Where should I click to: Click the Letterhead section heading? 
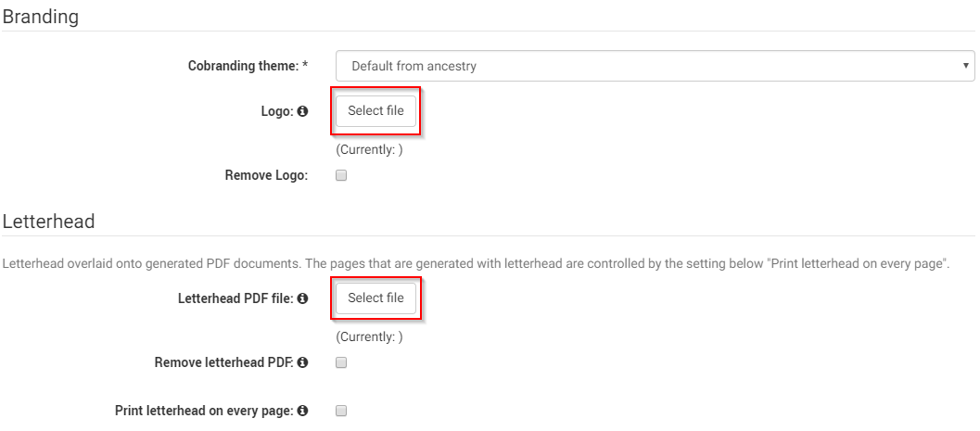(x=49, y=222)
